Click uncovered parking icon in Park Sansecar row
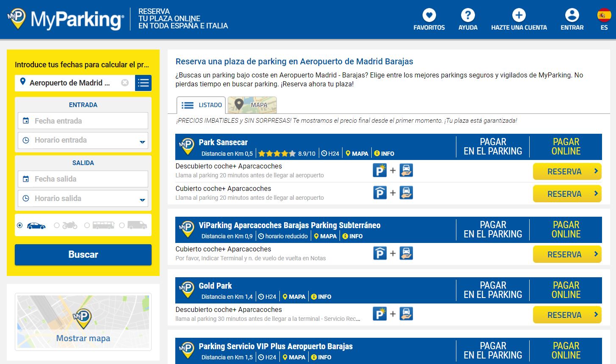 click(x=380, y=170)
